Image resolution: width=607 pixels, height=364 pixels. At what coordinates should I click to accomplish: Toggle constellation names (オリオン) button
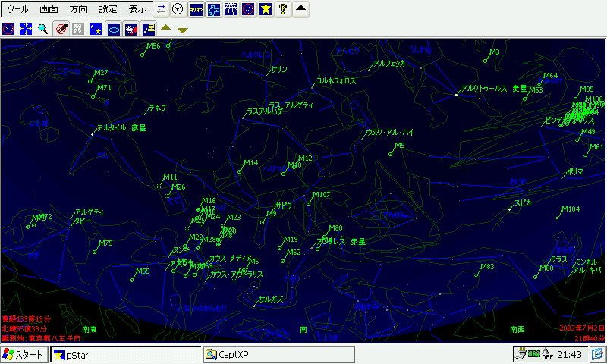196,9
